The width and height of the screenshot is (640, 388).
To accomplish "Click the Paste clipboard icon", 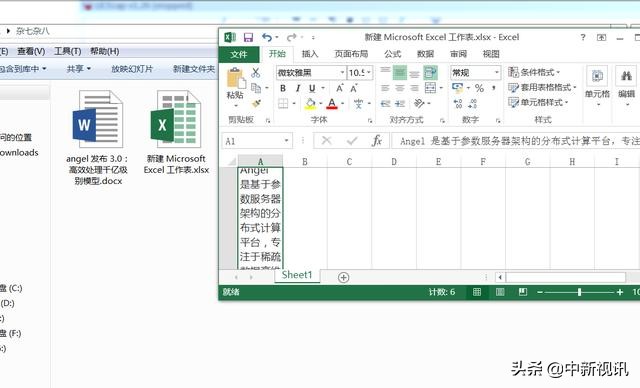I will pos(236,78).
